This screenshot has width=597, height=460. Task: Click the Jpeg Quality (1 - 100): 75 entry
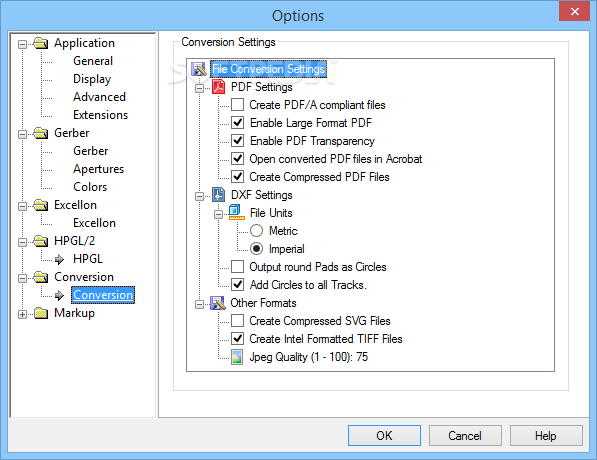click(x=309, y=357)
